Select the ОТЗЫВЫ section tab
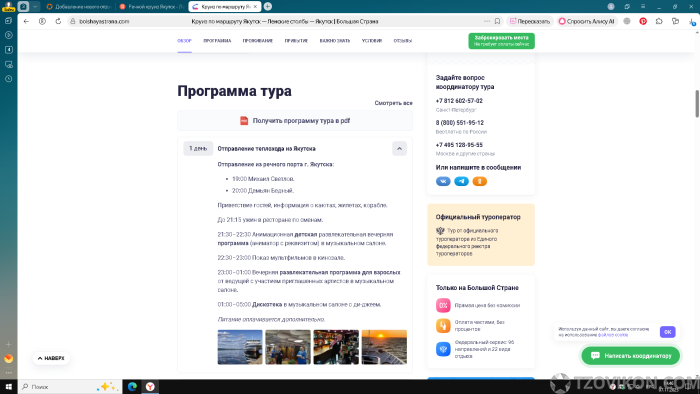700x394 pixels. 402,41
